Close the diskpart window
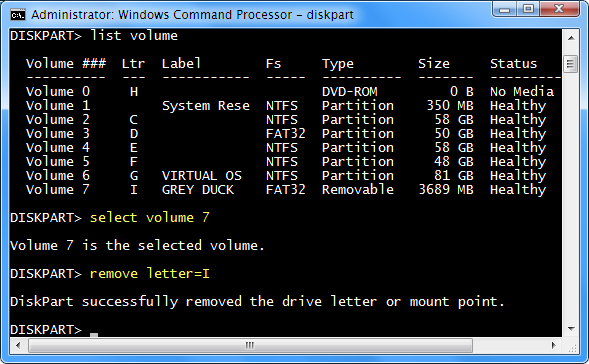Viewport: 589px width, 364px height. pos(559,9)
